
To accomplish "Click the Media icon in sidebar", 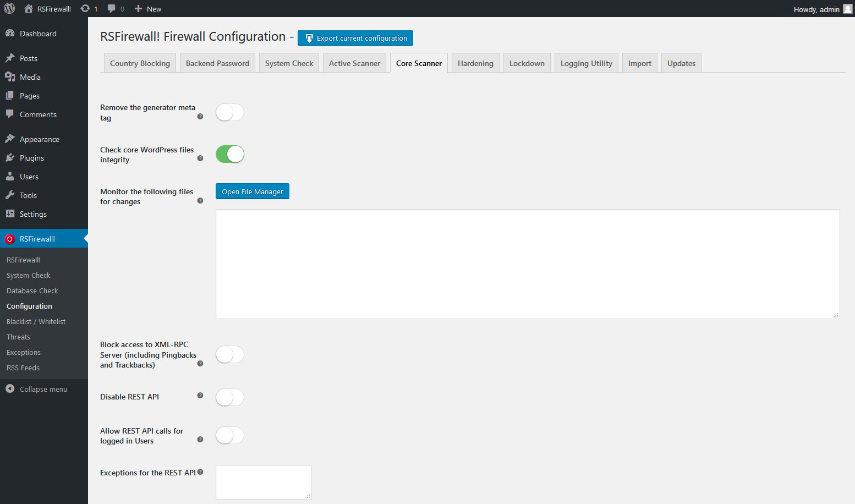I will (x=10, y=76).
